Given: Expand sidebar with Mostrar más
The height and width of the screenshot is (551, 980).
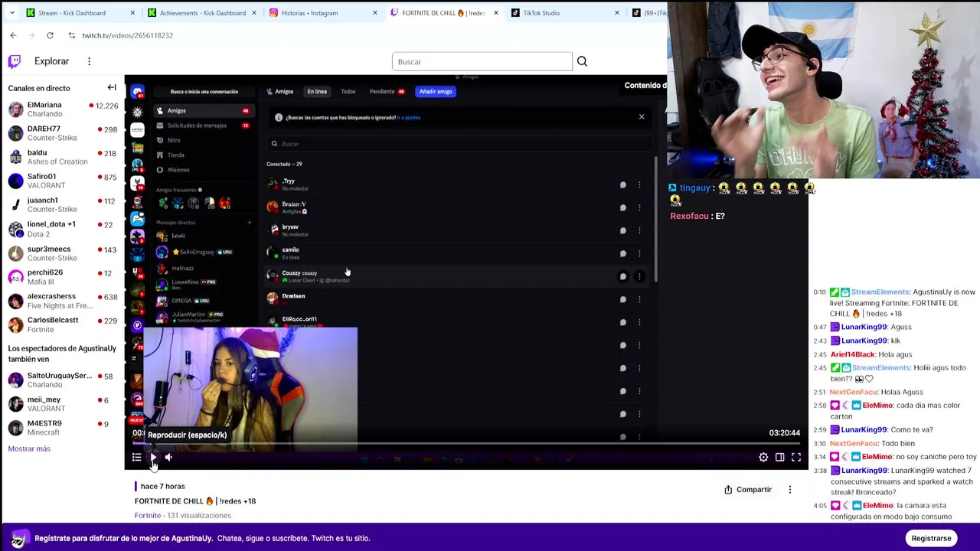Looking at the screenshot, I should pyautogui.click(x=29, y=448).
